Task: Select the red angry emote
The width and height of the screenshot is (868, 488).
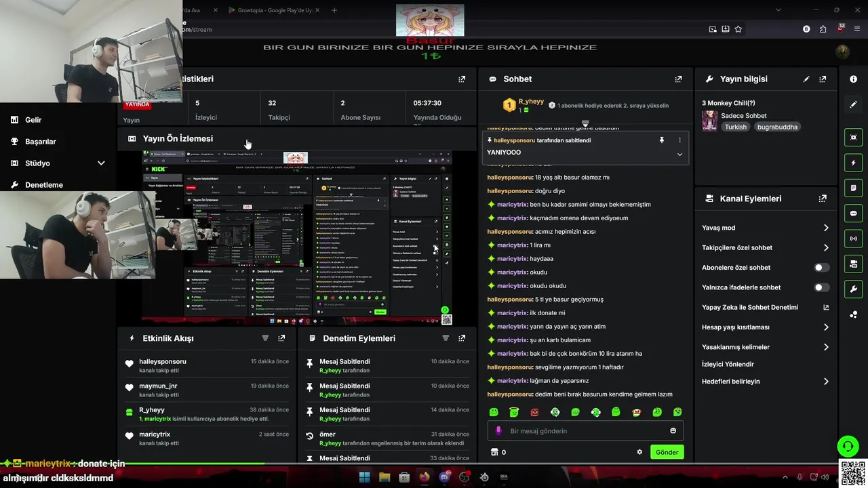Action: pos(534,412)
